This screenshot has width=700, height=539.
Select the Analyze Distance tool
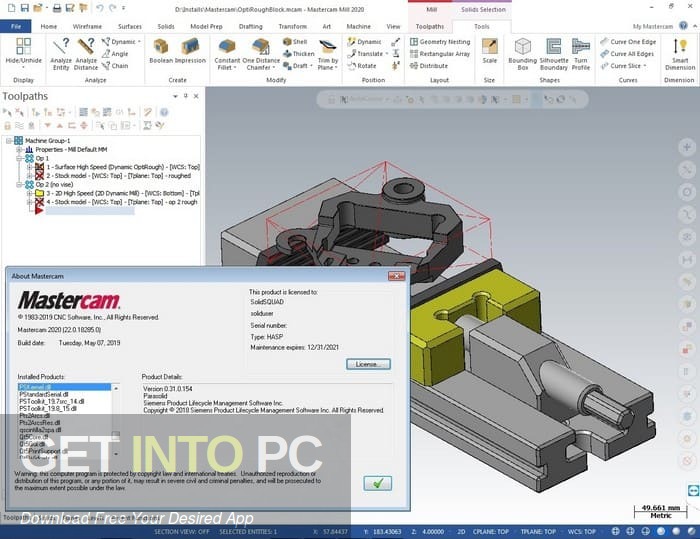pos(86,54)
